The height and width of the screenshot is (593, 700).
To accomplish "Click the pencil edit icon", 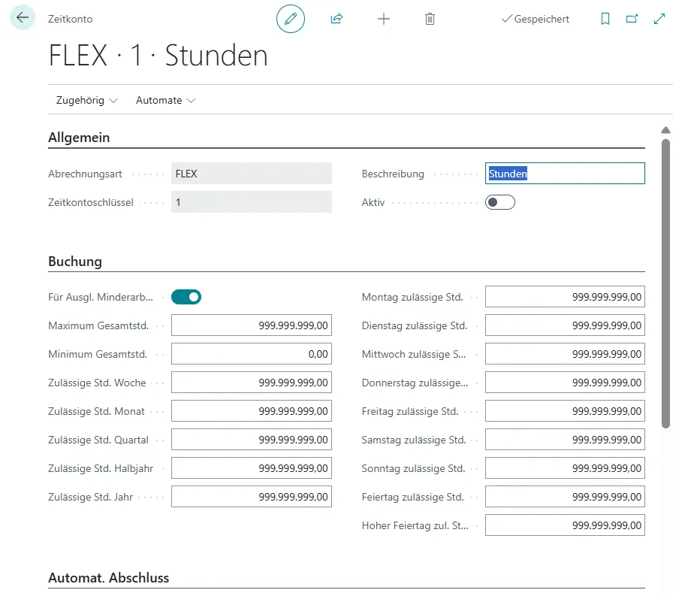I will [291, 19].
